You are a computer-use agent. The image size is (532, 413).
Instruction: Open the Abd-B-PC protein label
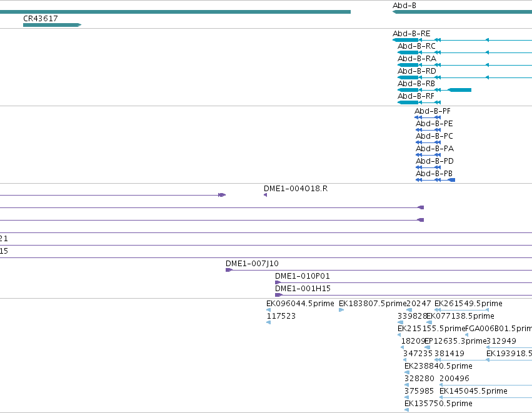click(x=434, y=136)
